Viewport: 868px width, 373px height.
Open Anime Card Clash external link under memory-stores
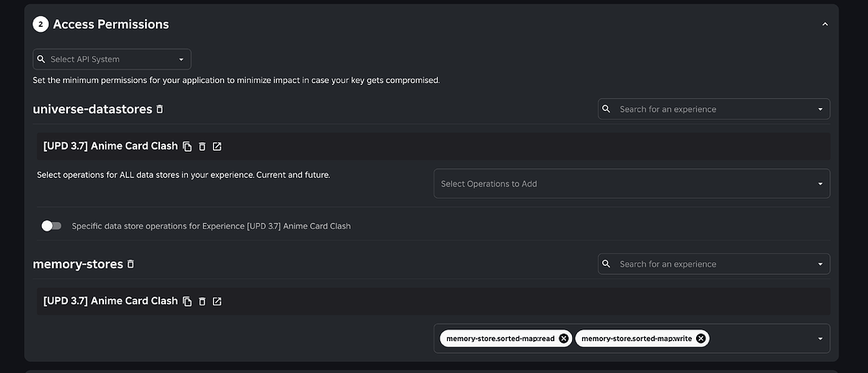tap(217, 302)
